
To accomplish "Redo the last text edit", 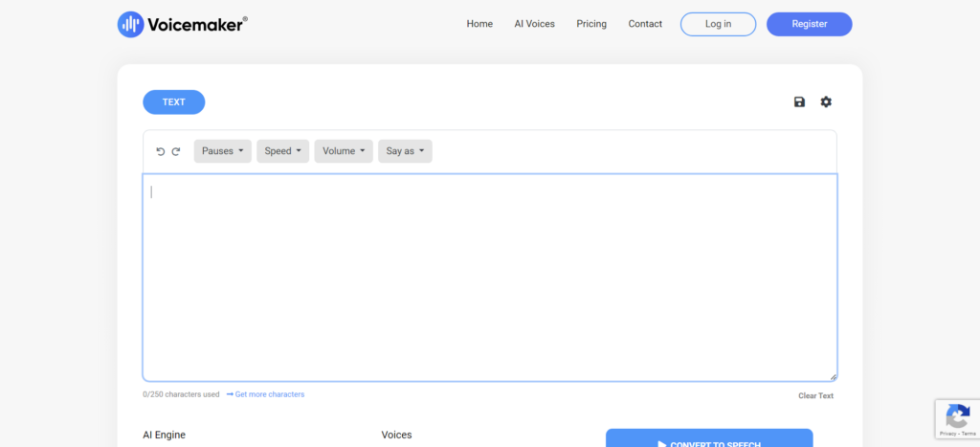I will [x=176, y=151].
